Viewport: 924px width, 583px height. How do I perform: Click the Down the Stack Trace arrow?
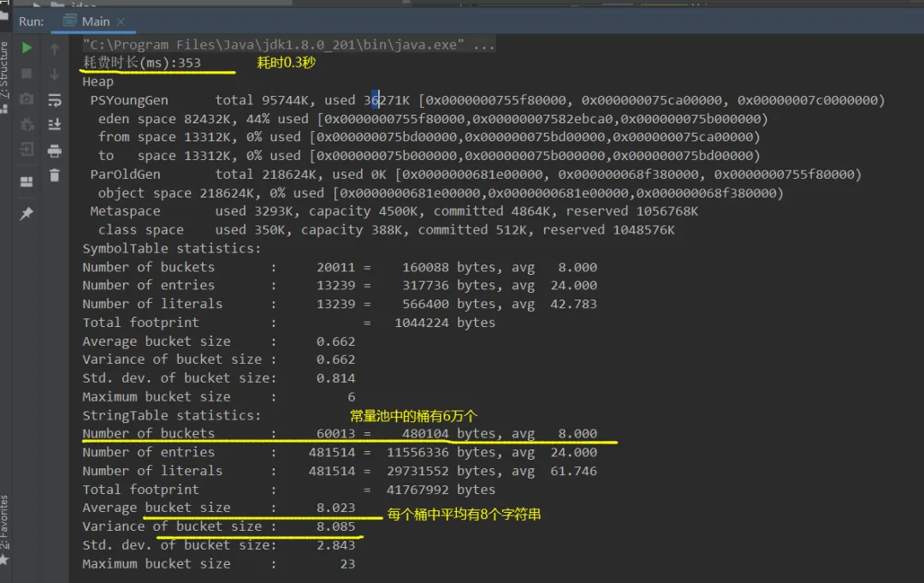coord(54,74)
